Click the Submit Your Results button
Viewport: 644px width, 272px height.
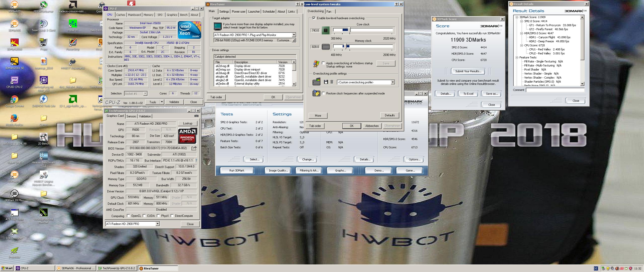[x=468, y=71]
